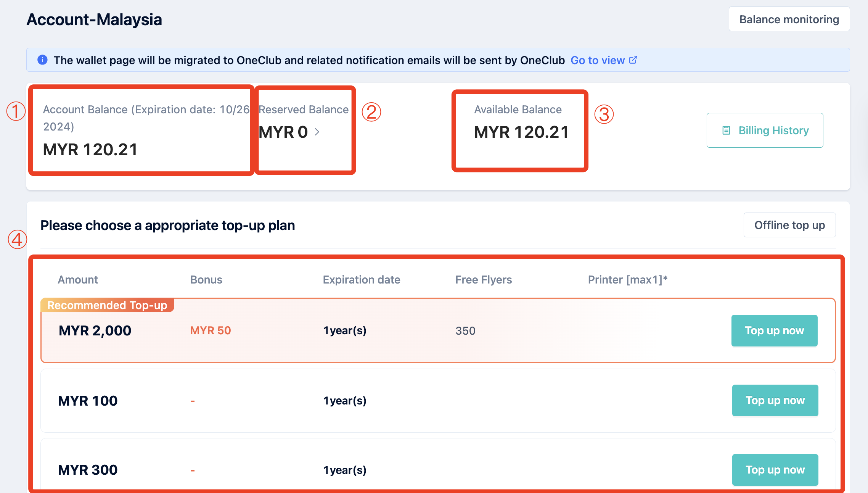Follow the Go to view link
This screenshot has height=493, width=868.
point(598,60)
